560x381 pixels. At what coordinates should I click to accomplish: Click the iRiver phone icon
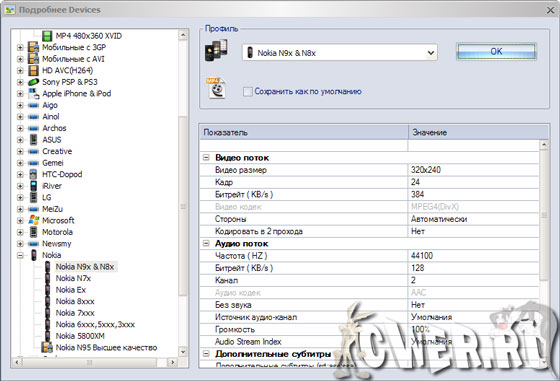tap(34, 186)
